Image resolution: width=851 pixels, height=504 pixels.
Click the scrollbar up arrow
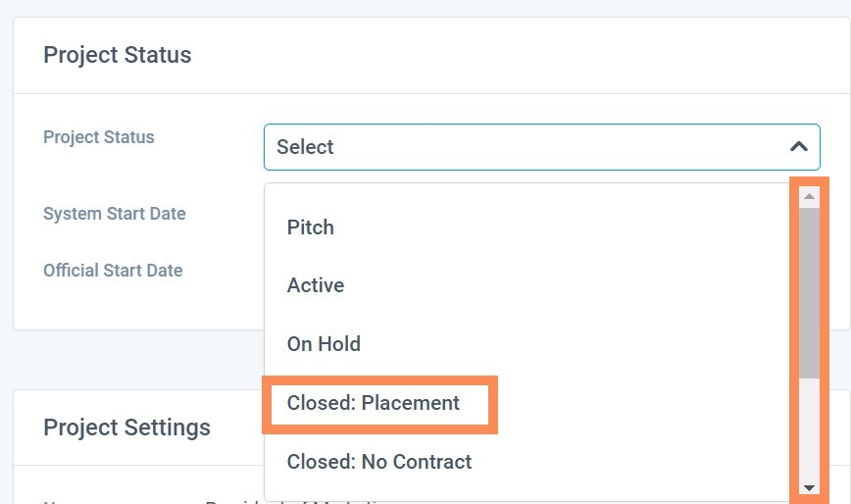[x=809, y=197]
